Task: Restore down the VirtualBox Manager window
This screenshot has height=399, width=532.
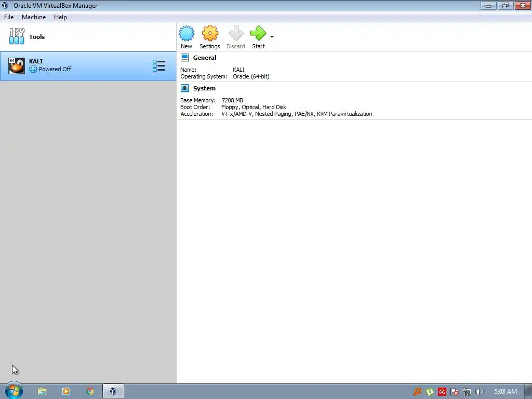Action: (x=506, y=5)
